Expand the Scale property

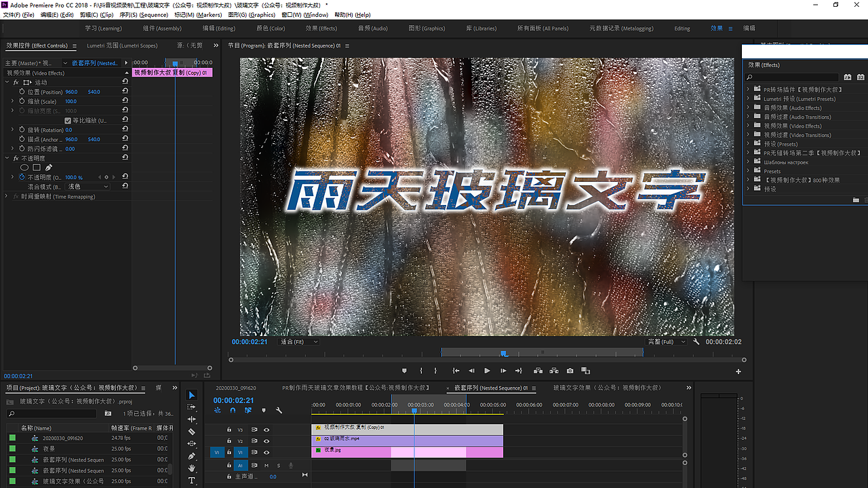point(12,101)
